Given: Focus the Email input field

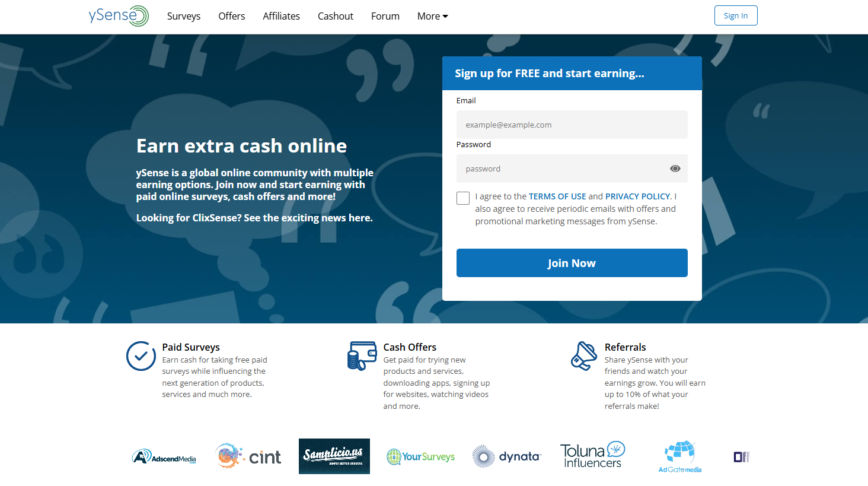Looking at the screenshot, I should (572, 125).
